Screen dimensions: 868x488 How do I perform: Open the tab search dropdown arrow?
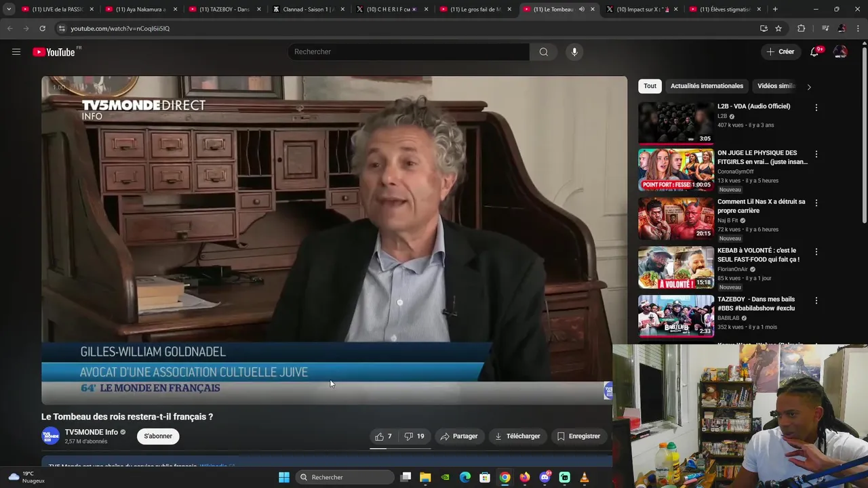tap(9, 9)
